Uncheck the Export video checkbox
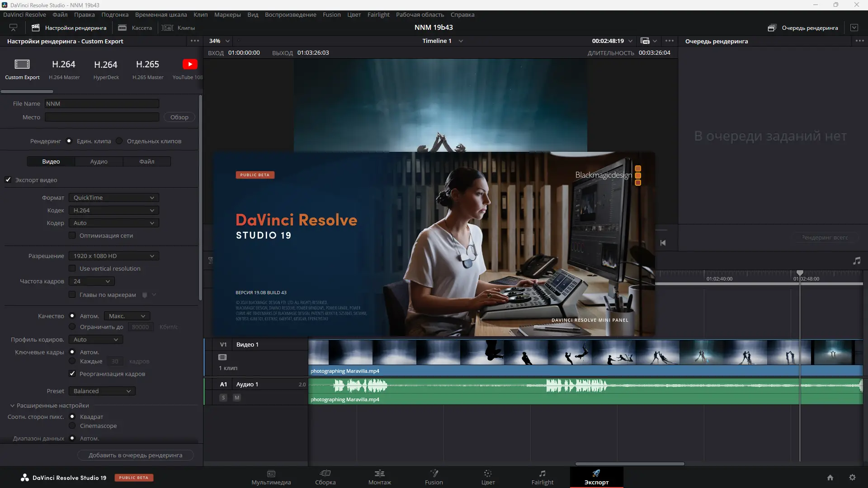 (x=8, y=180)
